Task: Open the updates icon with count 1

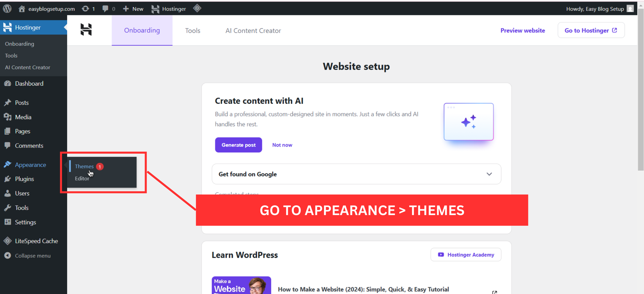Action: (x=88, y=8)
